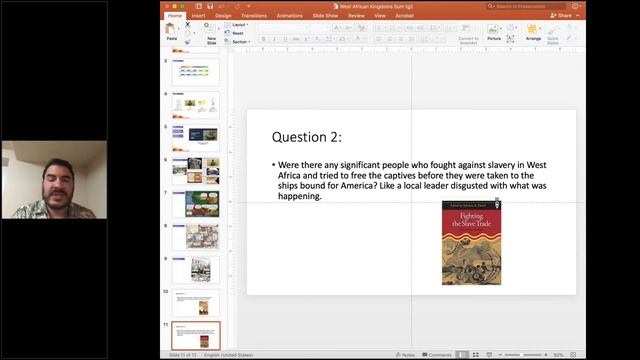
Task: Open the Acrobat tab
Action: tap(404, 16)
